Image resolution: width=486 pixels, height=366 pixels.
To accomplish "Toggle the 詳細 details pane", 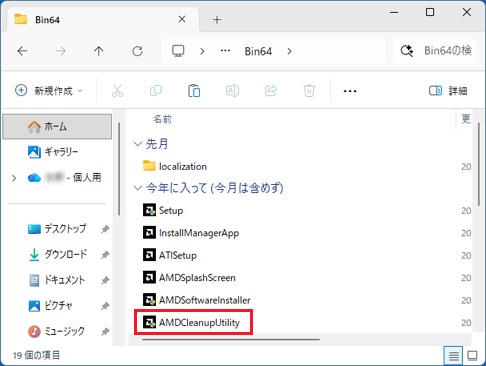I will (448, 91).
